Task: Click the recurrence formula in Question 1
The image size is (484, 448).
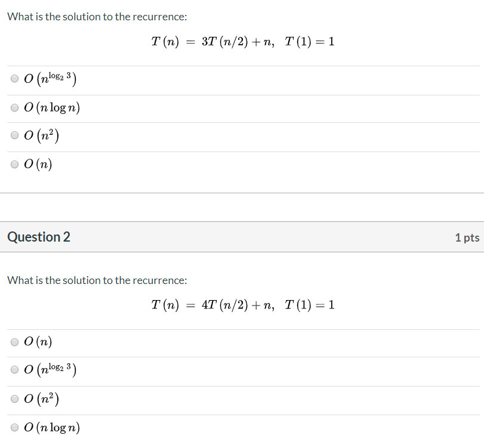Action: click(x=242, y=41)
